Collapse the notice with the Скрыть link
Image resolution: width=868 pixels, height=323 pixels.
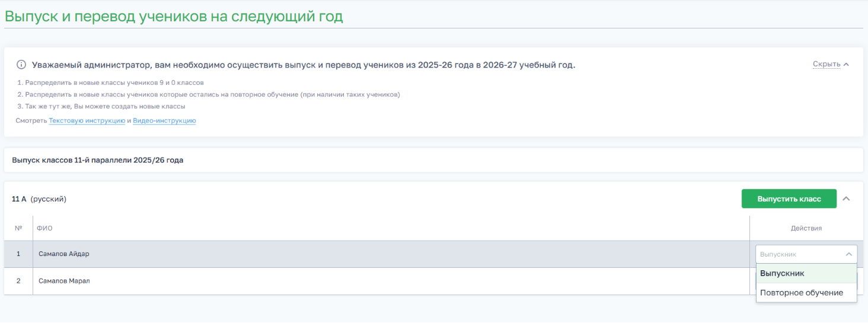(831, 64)
